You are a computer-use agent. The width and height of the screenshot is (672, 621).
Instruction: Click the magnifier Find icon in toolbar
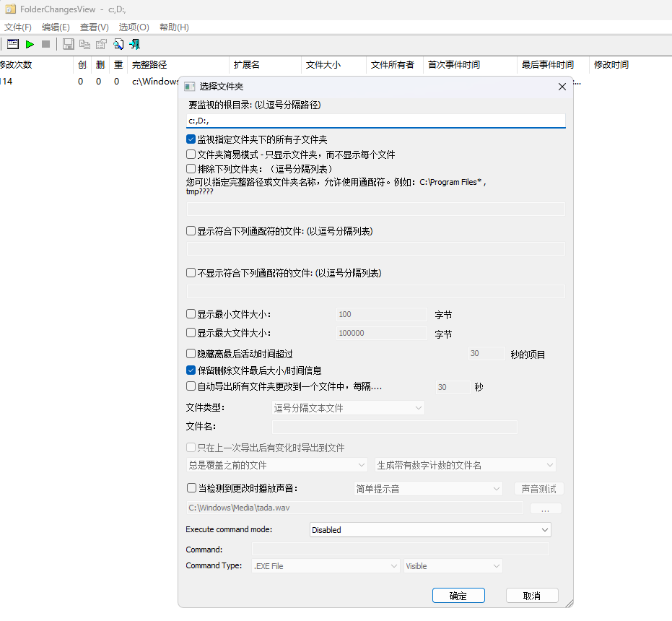(118, 44)
